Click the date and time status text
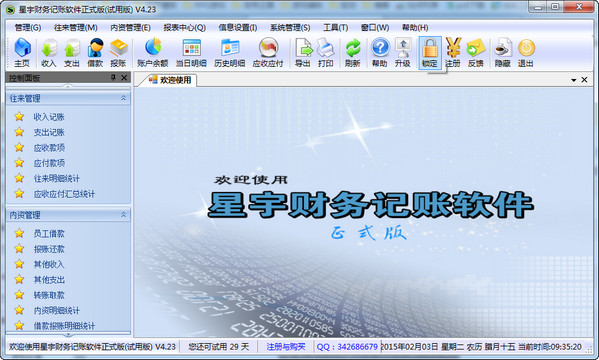Screen dimensions: 599x360 [481, 347]
